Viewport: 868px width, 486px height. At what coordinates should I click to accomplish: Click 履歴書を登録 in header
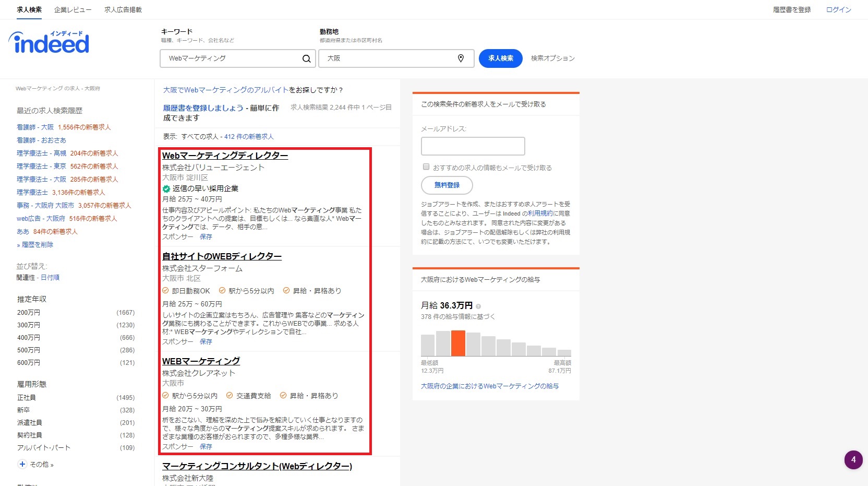[792, 9]
